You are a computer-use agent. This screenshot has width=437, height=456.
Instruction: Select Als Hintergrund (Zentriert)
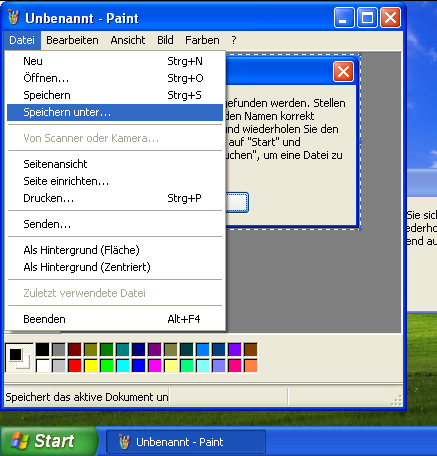tap(115, 267)
